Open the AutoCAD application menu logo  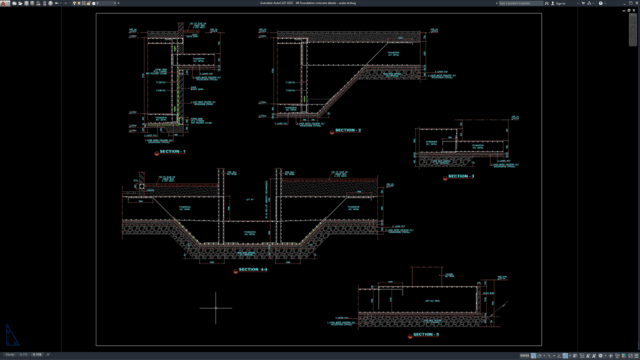tap(4, 3)
